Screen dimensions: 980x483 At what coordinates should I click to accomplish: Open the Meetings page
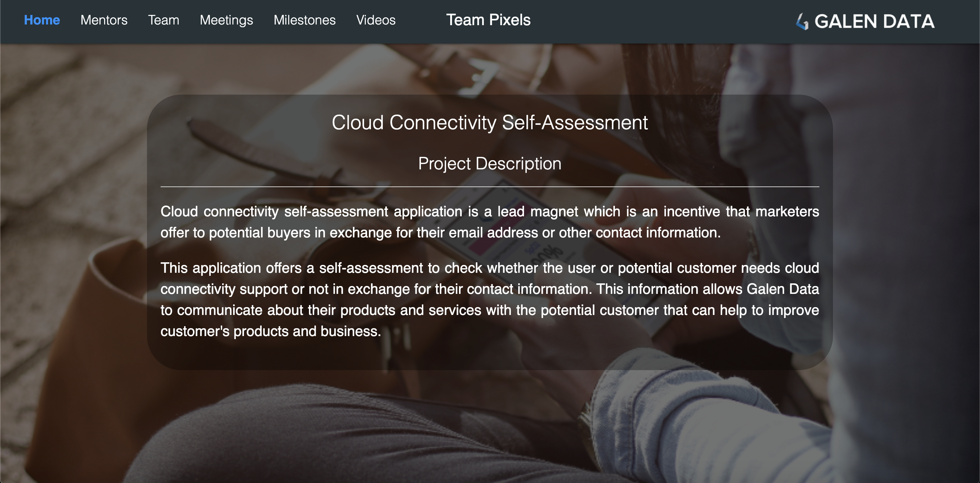point(226,20)
